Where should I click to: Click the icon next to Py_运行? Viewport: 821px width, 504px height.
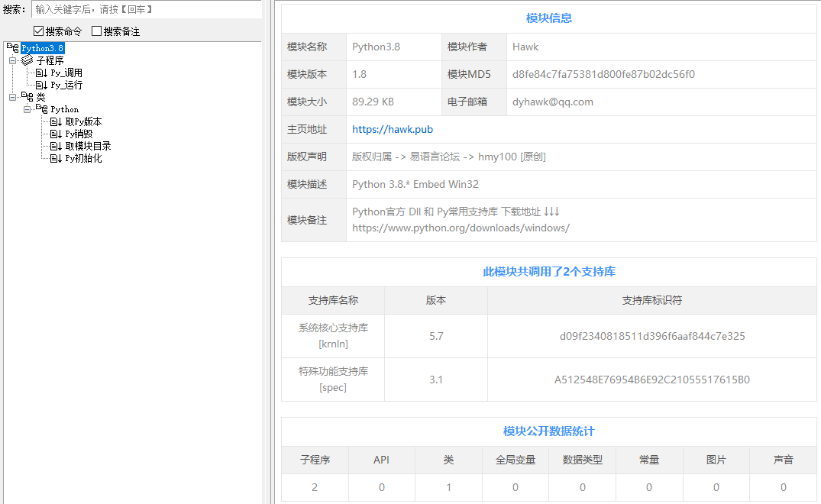pyautogui.click(x=41, y=85)
